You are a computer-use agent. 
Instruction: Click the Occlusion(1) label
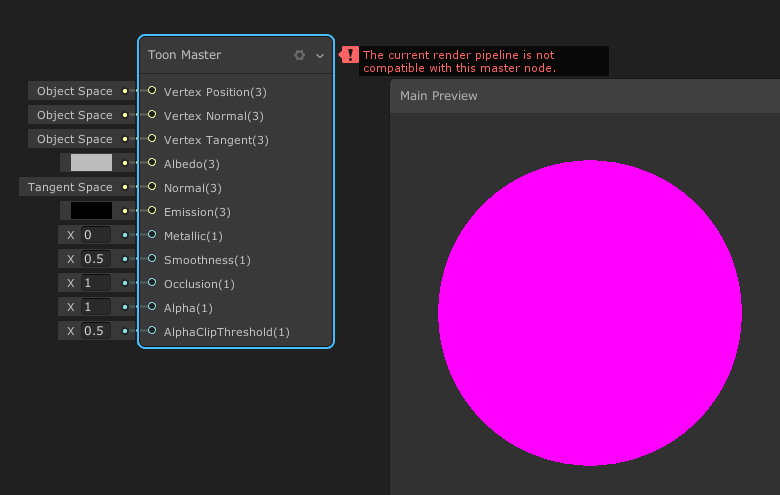[x=199, y=284]
